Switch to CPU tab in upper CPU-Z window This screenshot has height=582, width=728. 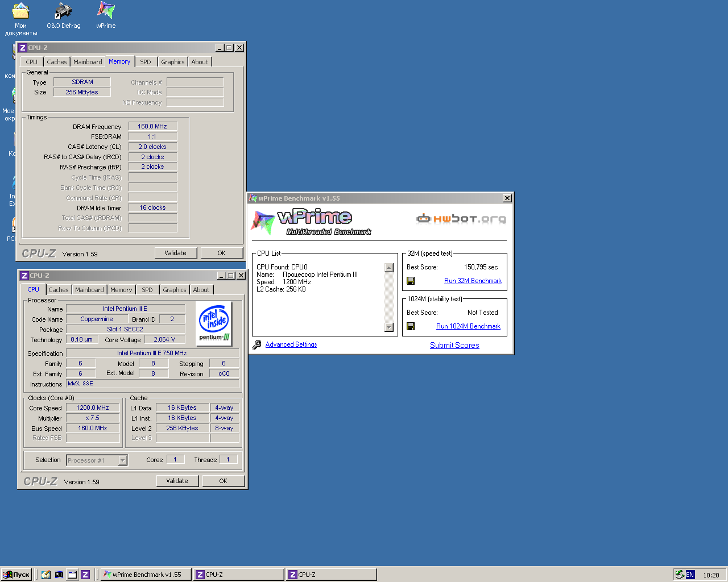32,62
